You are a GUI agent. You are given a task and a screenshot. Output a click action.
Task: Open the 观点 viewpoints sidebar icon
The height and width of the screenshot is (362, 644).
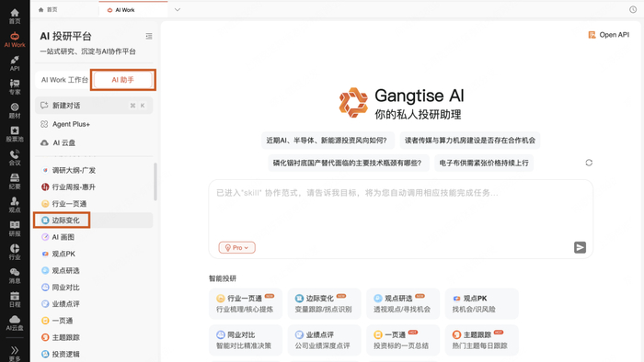15,205
